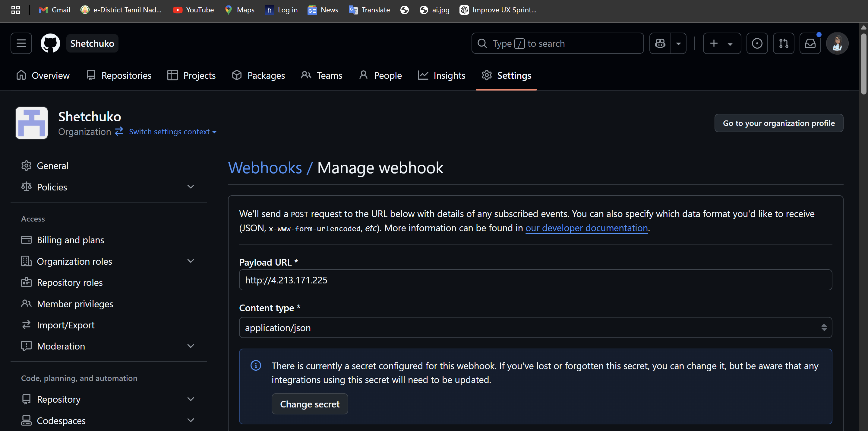Viewport: 868px width, 431px height.
Task: Select the Settings tab
Action: [506, 75]
